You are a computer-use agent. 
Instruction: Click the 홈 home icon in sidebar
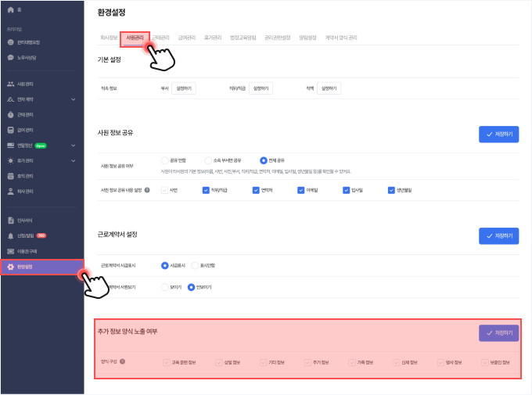[10, 9]
